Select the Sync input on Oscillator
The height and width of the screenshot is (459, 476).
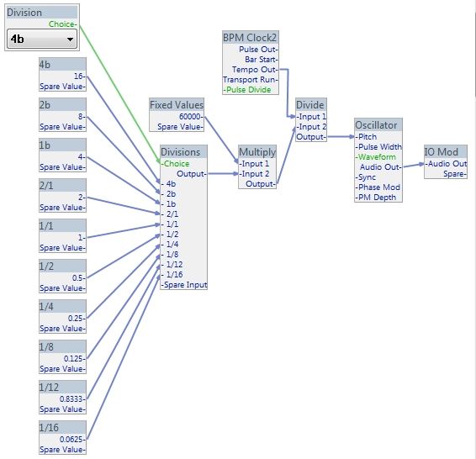click(x=366, y=177)
